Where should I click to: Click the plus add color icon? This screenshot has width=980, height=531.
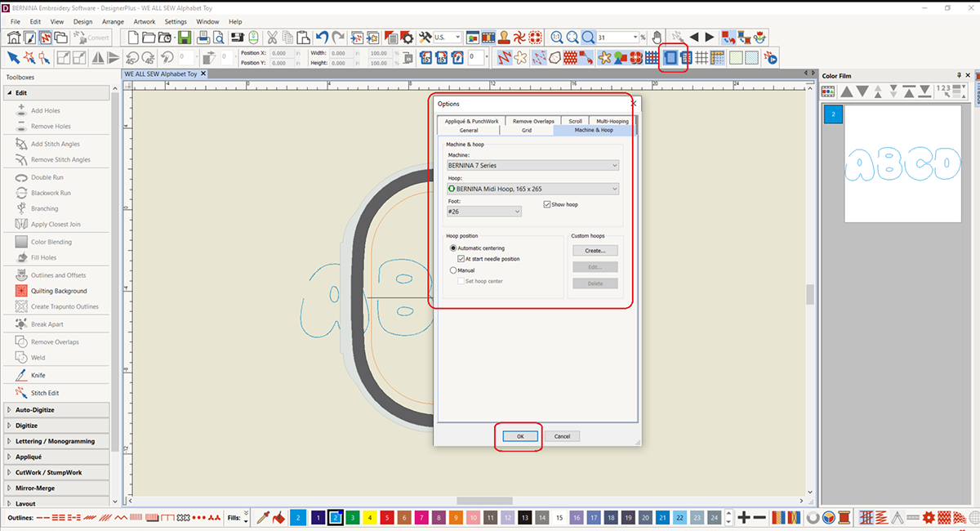[x=744, y=517]
